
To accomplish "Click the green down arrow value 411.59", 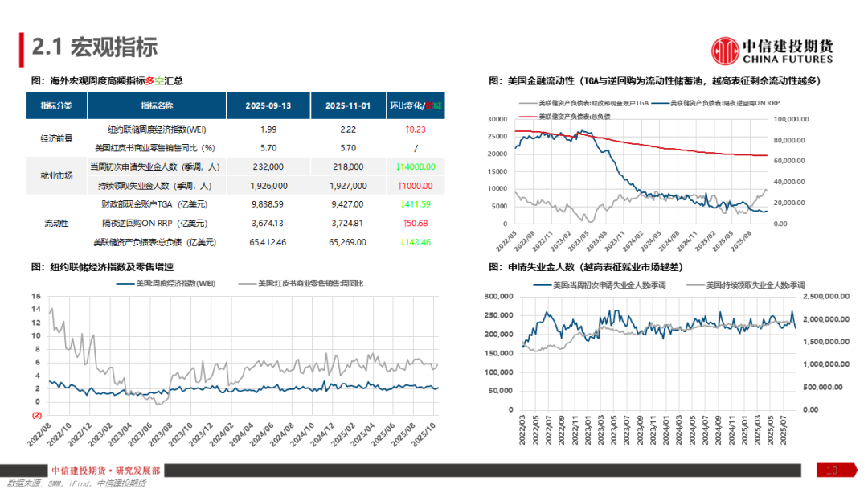I will (416, 204).
